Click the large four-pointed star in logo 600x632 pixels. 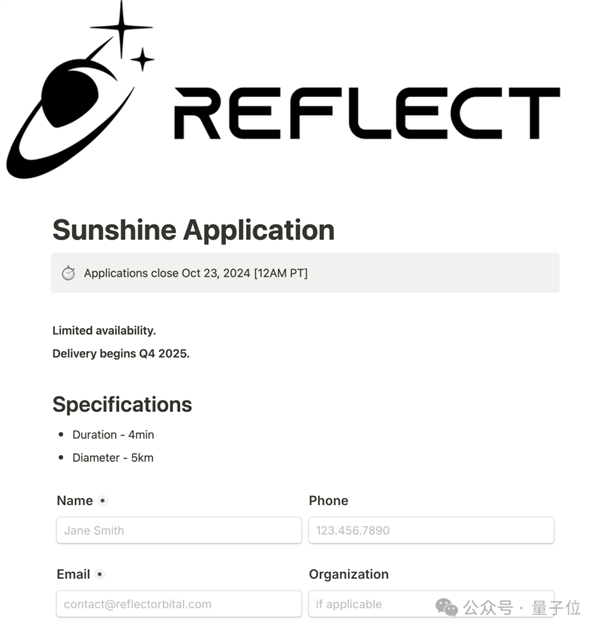[121, 27]
